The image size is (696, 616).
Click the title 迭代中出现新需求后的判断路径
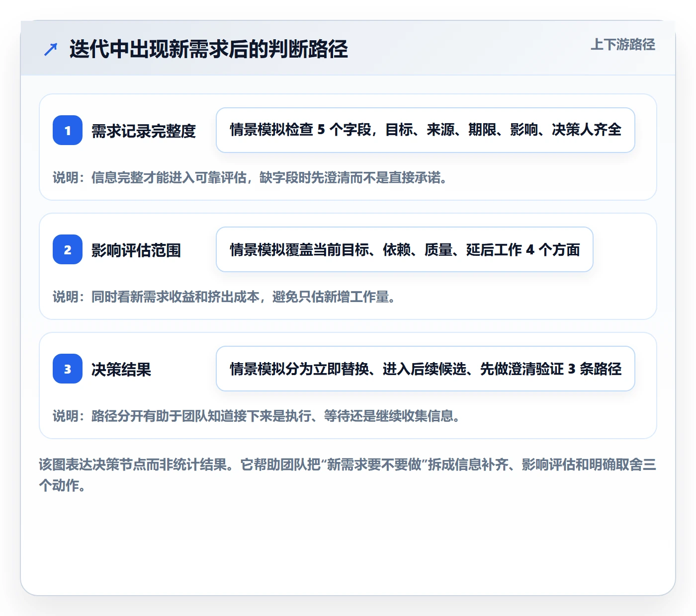208,49
